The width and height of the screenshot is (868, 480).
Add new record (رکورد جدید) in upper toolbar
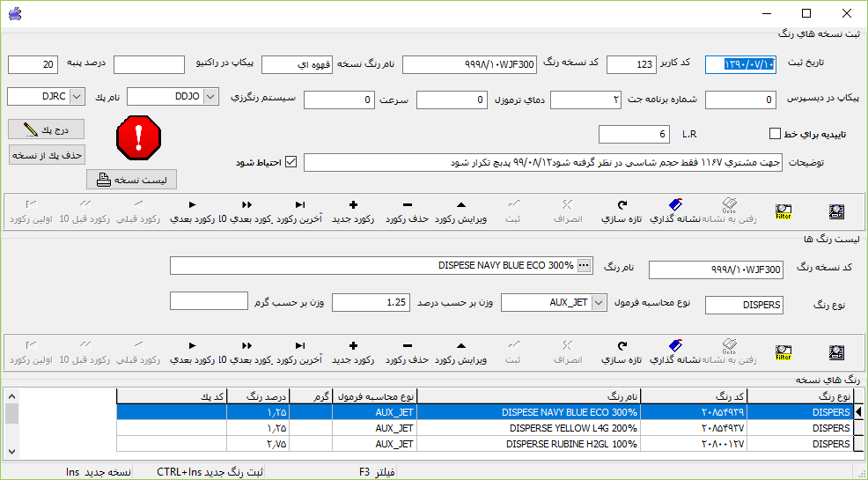pyautogui.click(x=352, y=211)
